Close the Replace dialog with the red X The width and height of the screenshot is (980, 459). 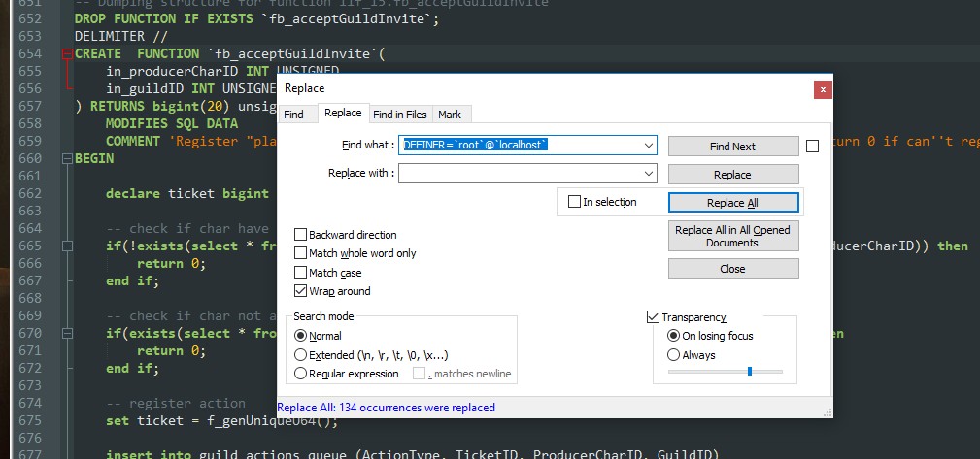click(x=823, y=88)
